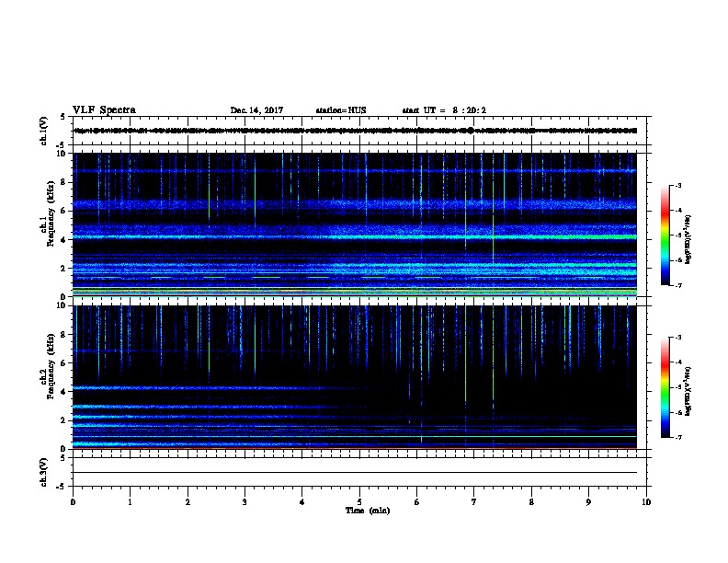Viewport: 728px width, 563px height.
Task: Click the ch.1 color bar PSD label
Action: (x=688, y=239)
